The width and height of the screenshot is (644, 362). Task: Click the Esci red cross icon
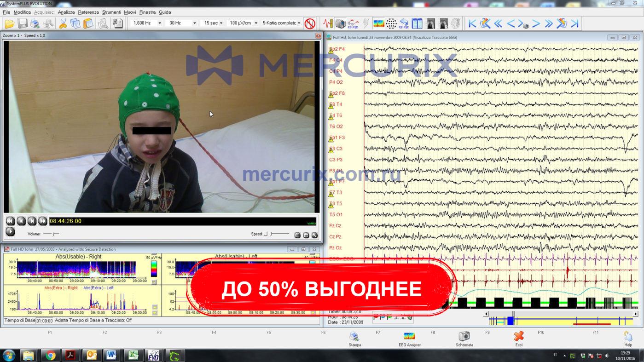[x=519, y=339]
